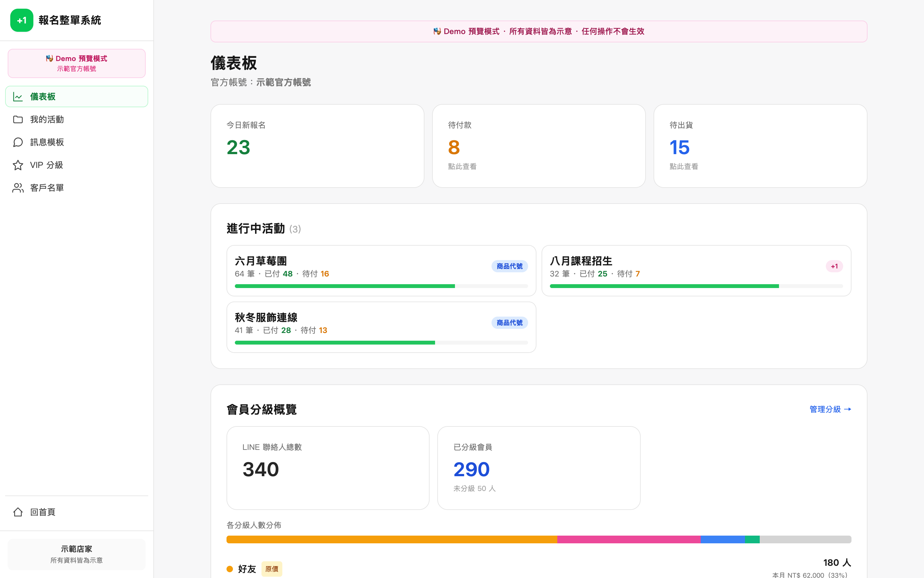Open 客戶名單 menu item
Viewport: 924px width, 578px height.
77,188
